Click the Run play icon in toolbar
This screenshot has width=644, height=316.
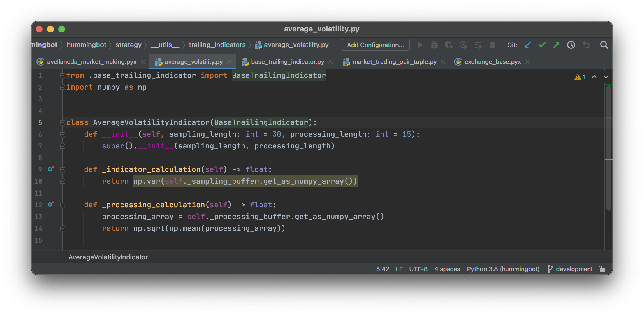pos(420,45)
